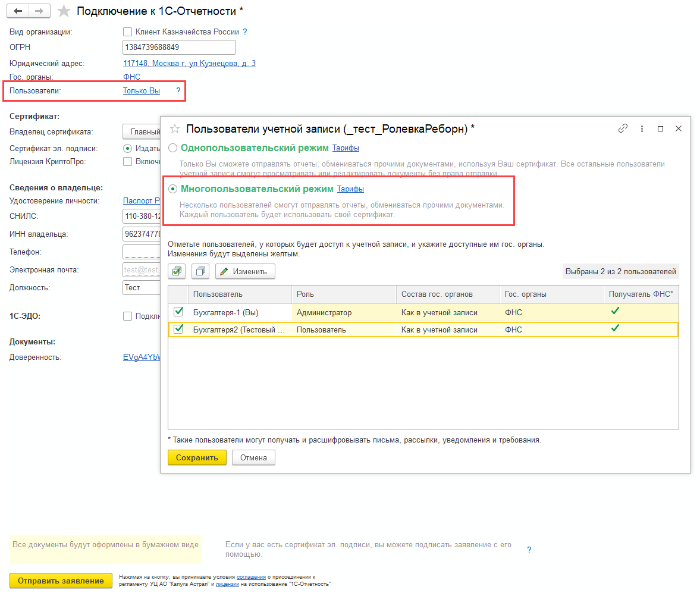This screenshot has height=596, width=700.
Task: Open Тарифы link for multi-user mode
Action: [x=350, y=189]
